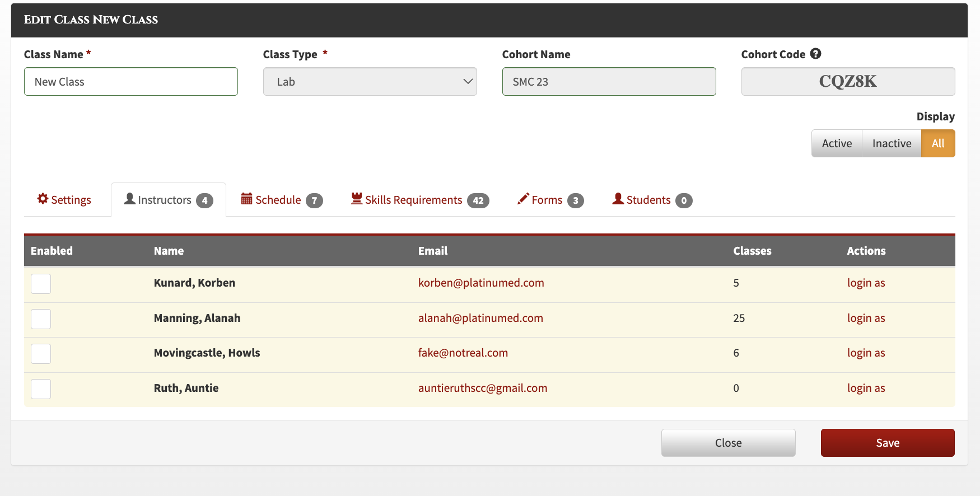Click the Cohort Code CQZ8K field
Screen dimensions: 980x496
[x=848, y=82]
